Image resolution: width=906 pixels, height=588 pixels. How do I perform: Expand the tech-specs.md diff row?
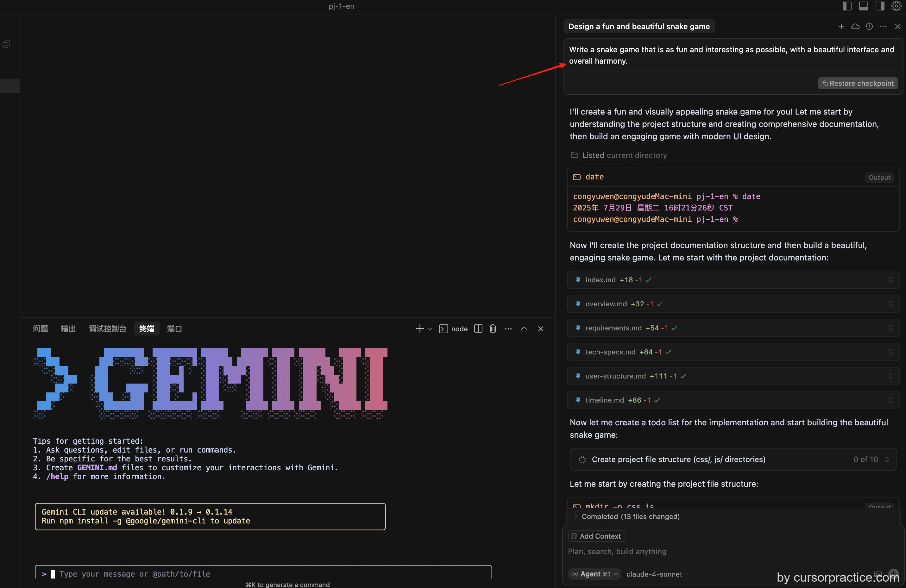[890, 352]
